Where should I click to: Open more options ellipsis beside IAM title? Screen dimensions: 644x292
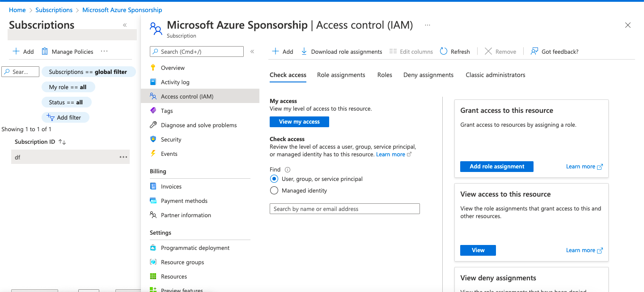pos(428,25)
